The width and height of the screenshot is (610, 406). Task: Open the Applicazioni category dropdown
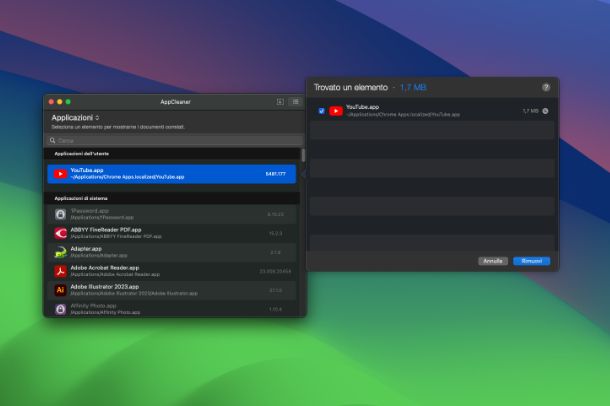(x=75, y=117)
